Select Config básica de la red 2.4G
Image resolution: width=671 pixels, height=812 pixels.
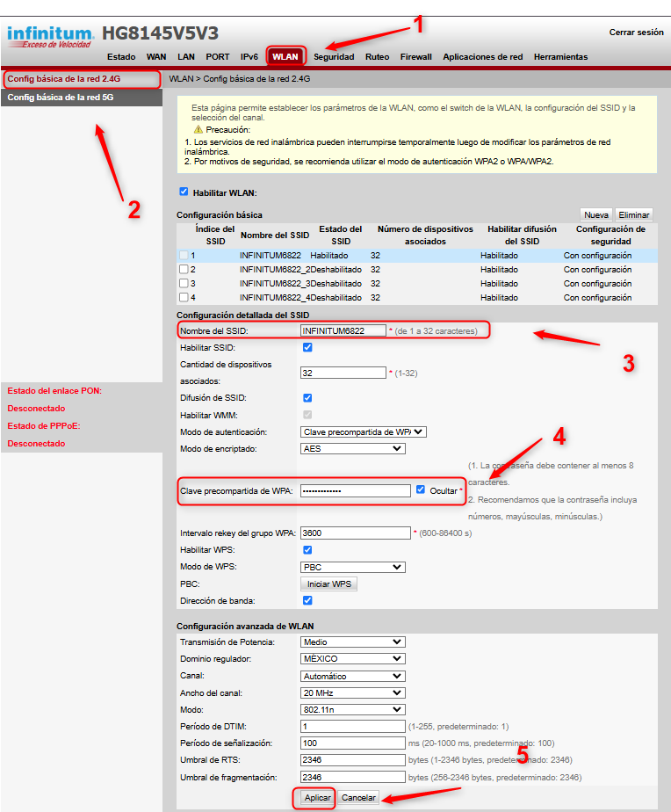coord(64,79)
